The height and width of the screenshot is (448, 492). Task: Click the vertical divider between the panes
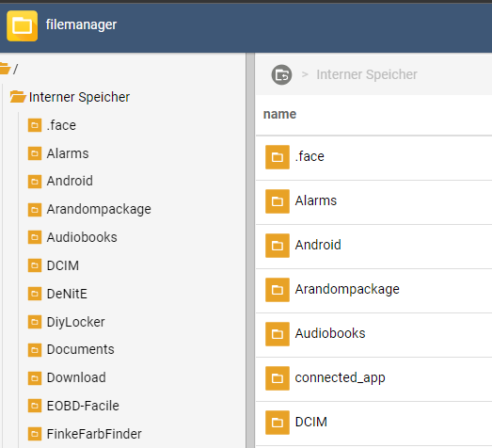click(x=250, y=250)
